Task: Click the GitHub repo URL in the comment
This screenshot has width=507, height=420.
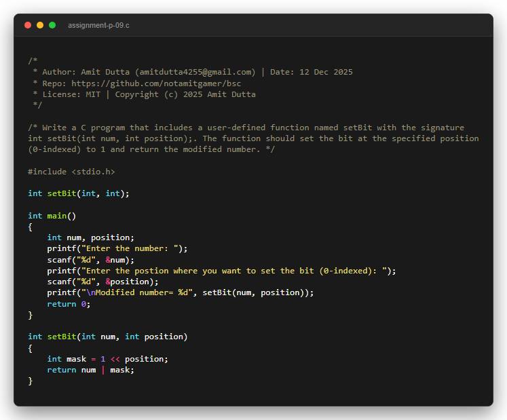Action: (156, 83)
